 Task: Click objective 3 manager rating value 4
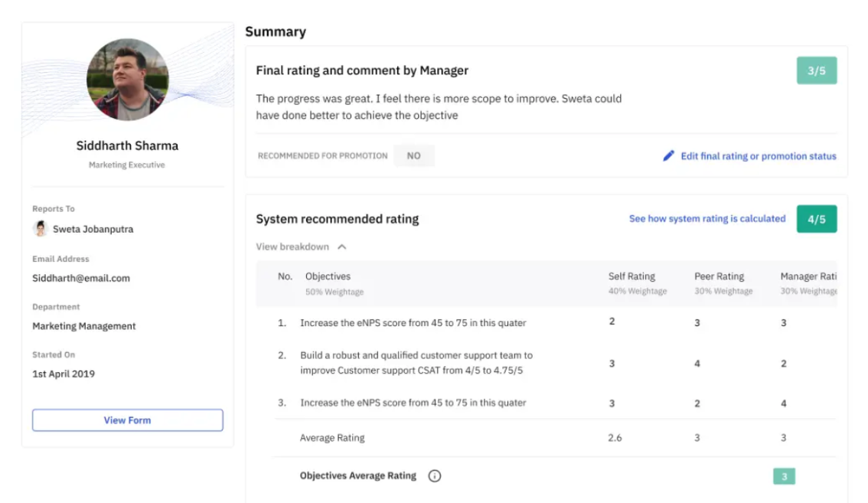783,403
